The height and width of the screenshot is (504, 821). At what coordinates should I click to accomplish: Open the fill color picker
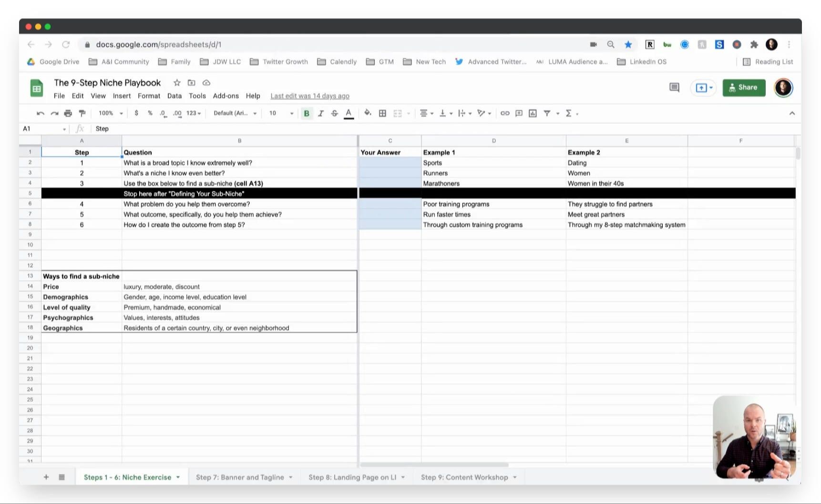point(368,113)
